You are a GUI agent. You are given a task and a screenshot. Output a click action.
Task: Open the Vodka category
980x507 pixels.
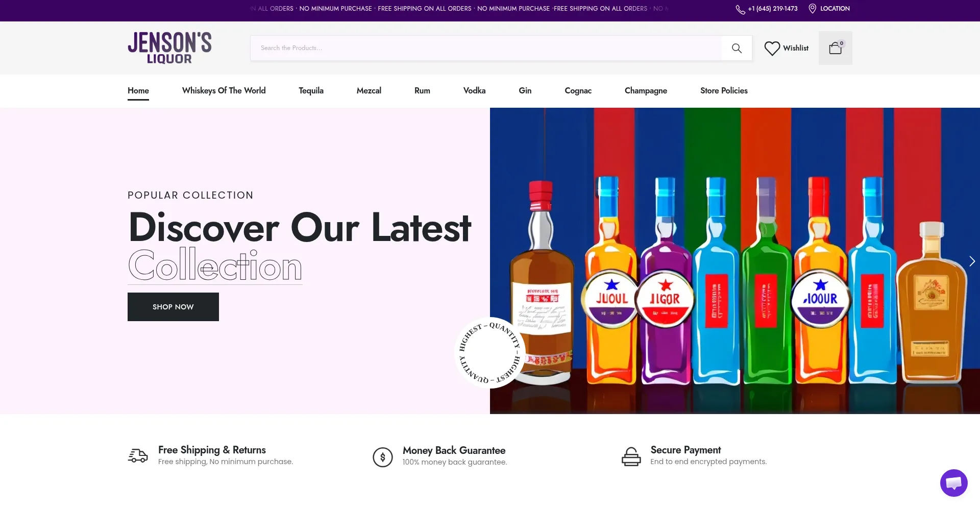point(474,90)
